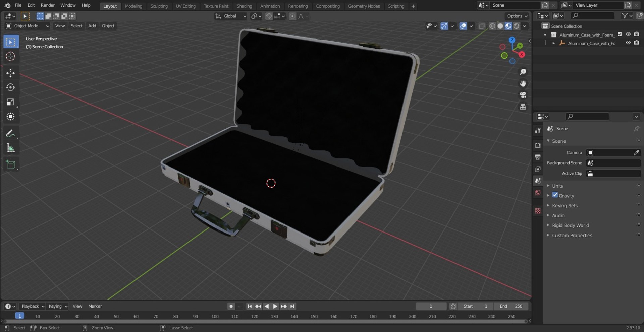The image size is (644, 332).
Task: Open the Playback dropdown in timeline
Action: click(x=33, y=306)
